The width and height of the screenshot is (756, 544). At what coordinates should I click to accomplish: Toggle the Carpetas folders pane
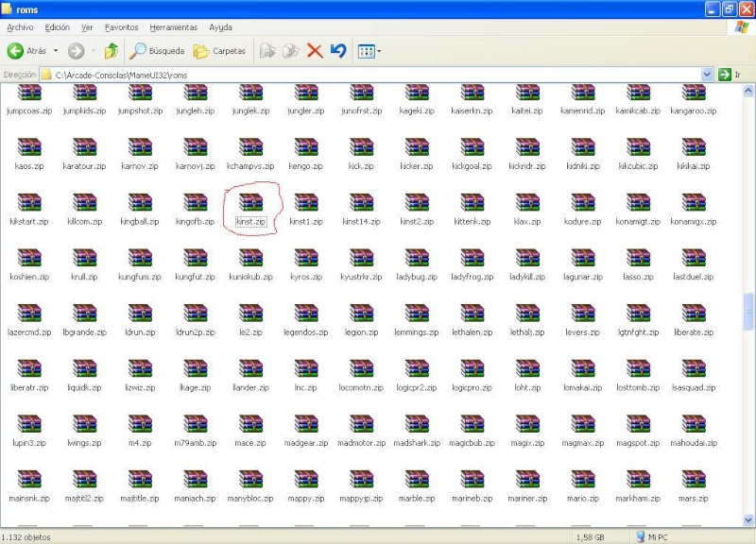click(219, 51)
